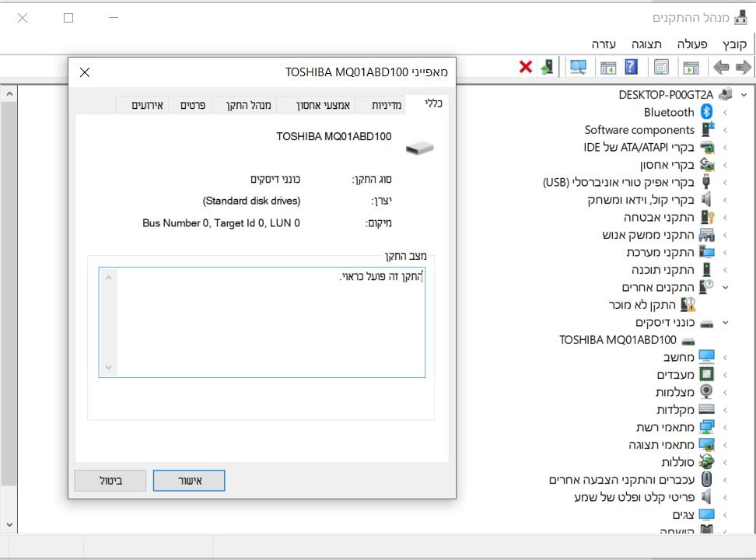Select the מתאמי תצוגה tree label

(661, 445)
